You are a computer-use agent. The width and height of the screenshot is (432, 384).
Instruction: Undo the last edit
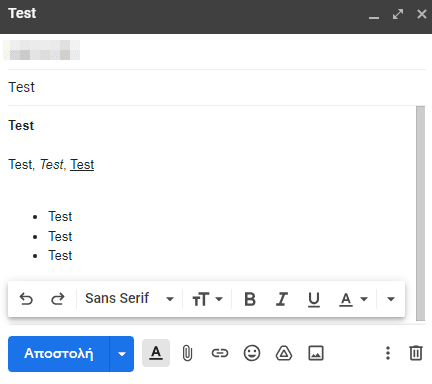click(26, 299)
